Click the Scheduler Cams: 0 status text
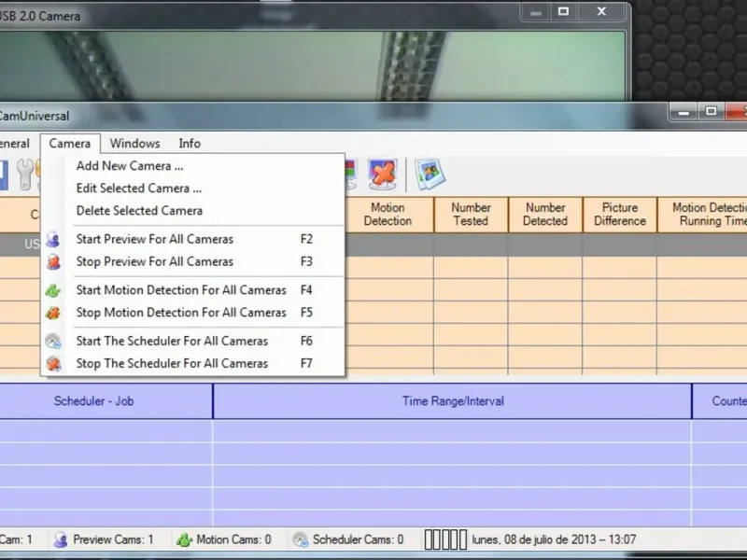The width and height of the screenshot is (747, 560). tap(359, 539)
